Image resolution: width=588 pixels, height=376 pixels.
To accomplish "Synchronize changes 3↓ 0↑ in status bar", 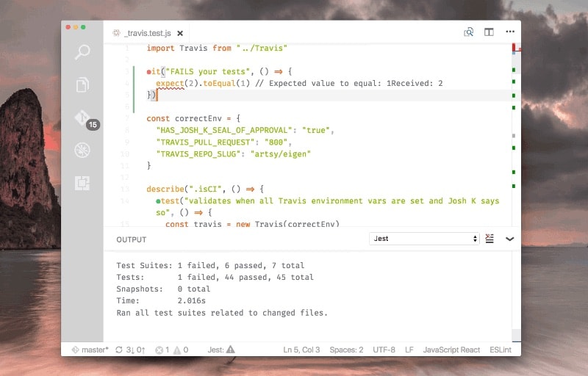I will (131, 350).
